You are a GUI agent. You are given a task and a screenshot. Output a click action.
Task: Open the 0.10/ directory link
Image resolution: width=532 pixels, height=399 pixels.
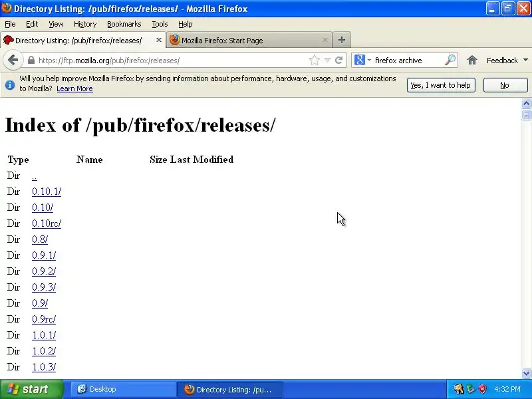coord(43,207)
